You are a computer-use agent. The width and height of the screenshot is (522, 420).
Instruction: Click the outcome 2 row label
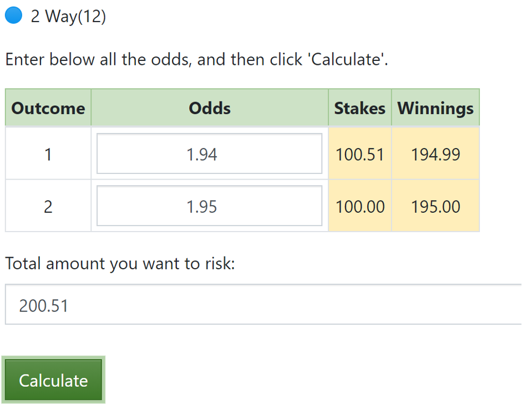(x=48, y=207)
